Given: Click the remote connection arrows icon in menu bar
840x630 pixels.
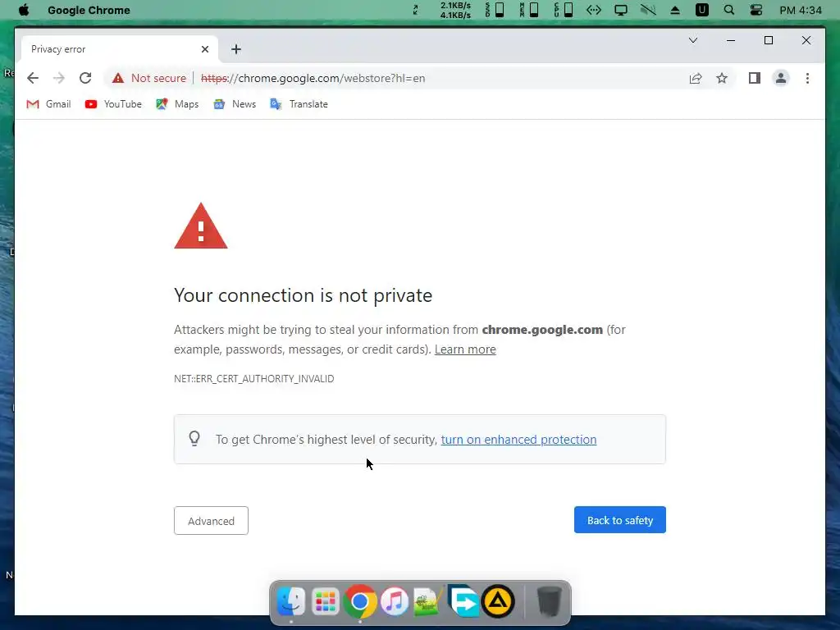Looking at the screenshot, I should [x=594, y=10].
